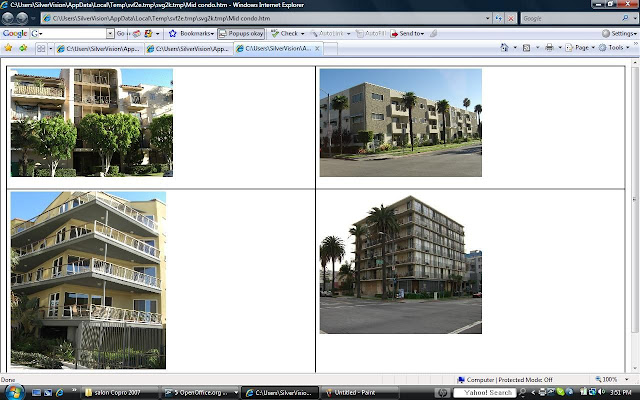Click the browser Back button
This screenshot has width=640, height=400.
coord(9,18)
